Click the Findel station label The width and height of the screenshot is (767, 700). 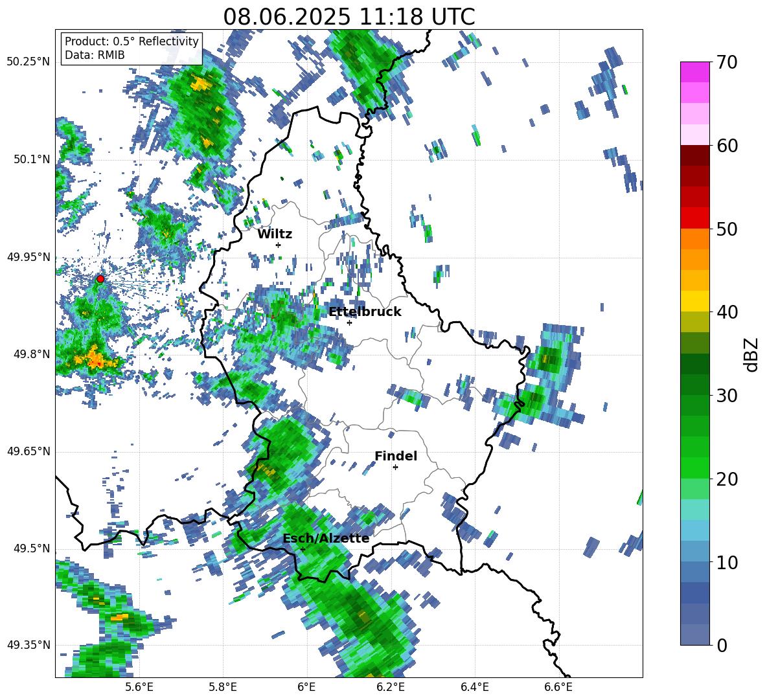point(396,456)
